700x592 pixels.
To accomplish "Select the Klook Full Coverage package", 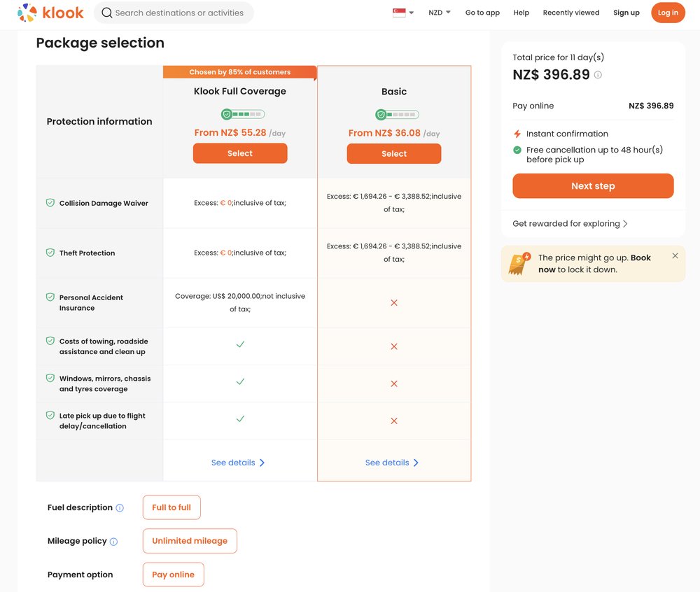I will pos(240,153).
